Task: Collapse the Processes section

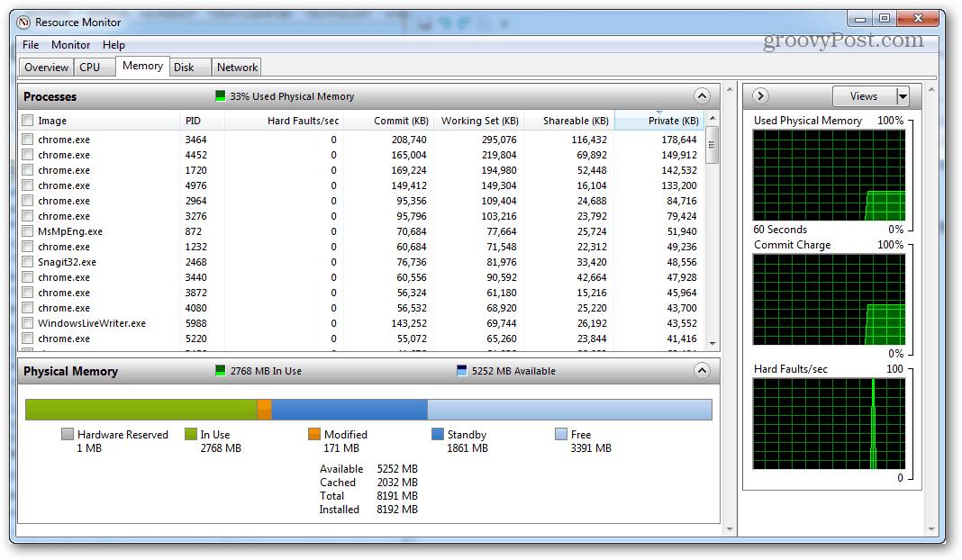Action: pos(702,95)
